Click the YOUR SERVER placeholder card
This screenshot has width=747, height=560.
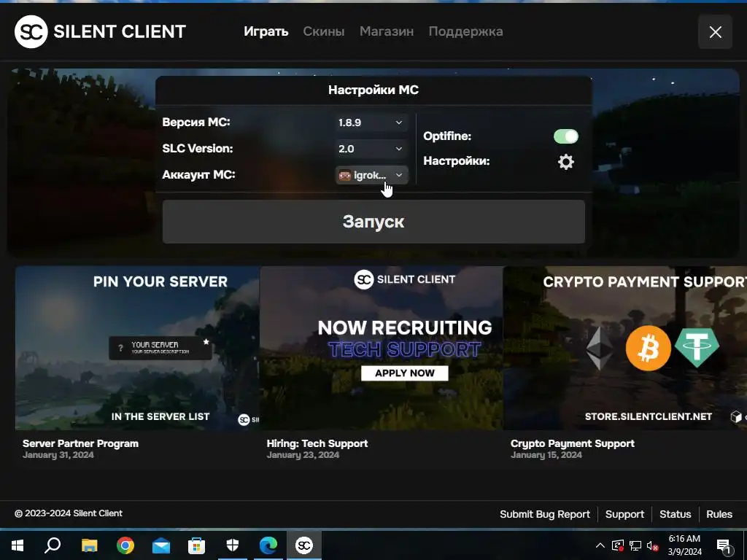160,348
